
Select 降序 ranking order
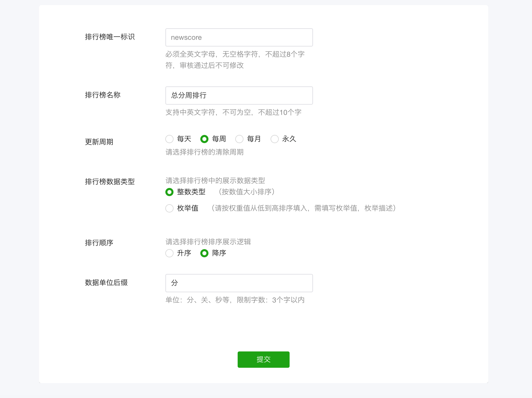point(204,253)
